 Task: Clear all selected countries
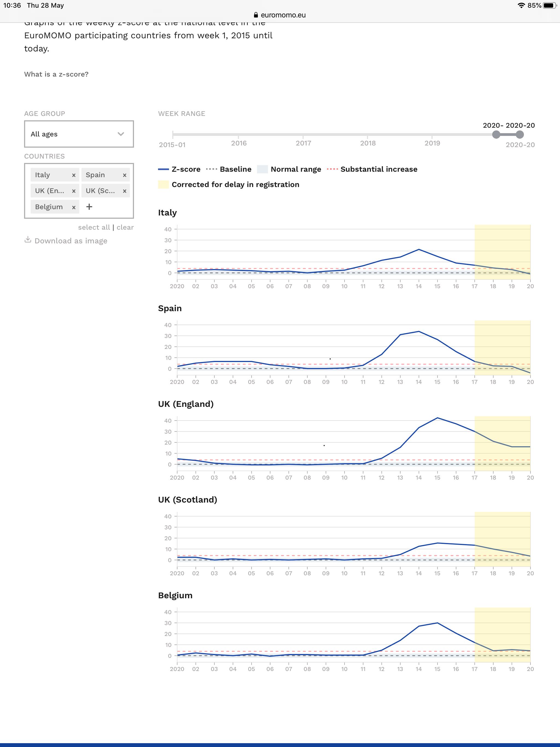[125, 227]
